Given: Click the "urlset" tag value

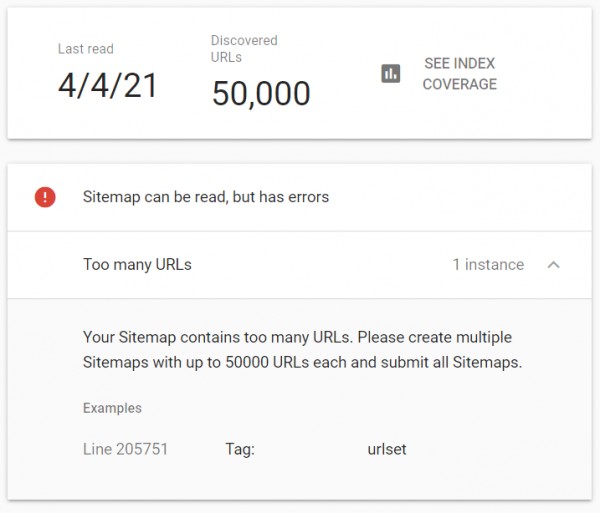Looking at the screenshot, I should [x=387, y=449].
